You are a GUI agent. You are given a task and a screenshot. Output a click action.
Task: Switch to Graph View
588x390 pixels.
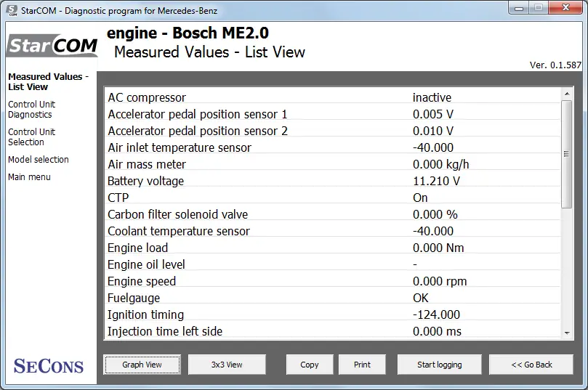(x=142, y=365)
